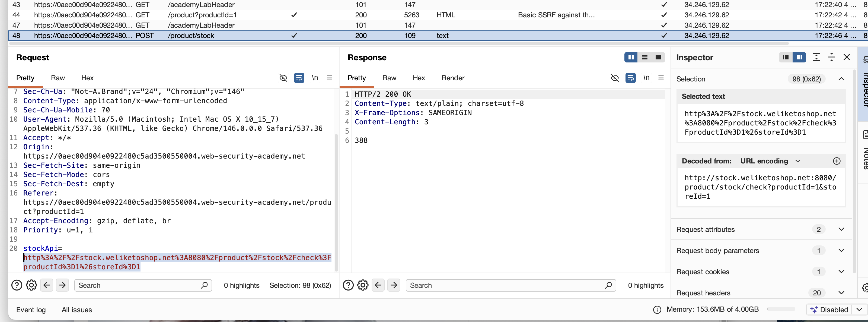
Task: Click Request help question mark icon
Action: [17, 285]
